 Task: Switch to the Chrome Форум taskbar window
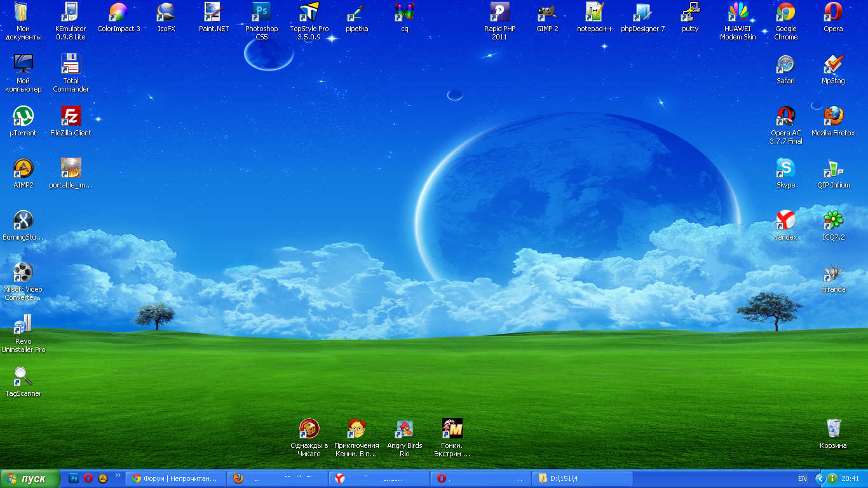coord(175,478)
